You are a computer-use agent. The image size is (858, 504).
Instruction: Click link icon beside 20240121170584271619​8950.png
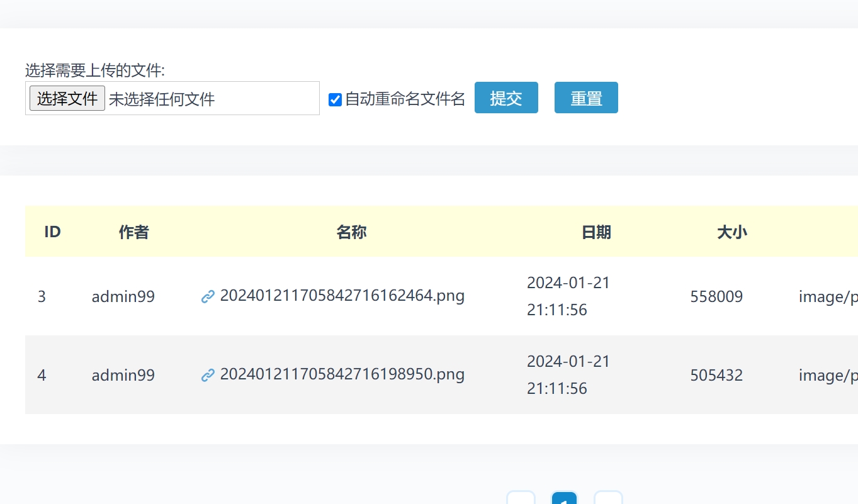click(x=208, y=376)
